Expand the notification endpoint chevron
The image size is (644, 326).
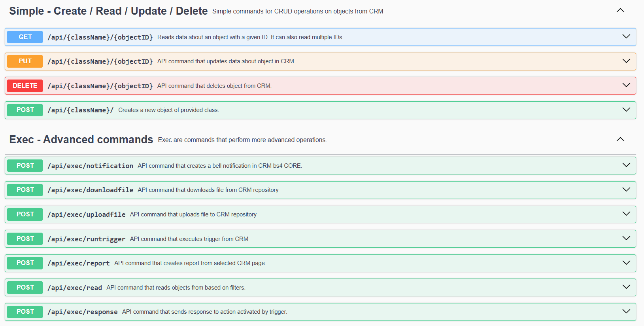coord(626,165)
